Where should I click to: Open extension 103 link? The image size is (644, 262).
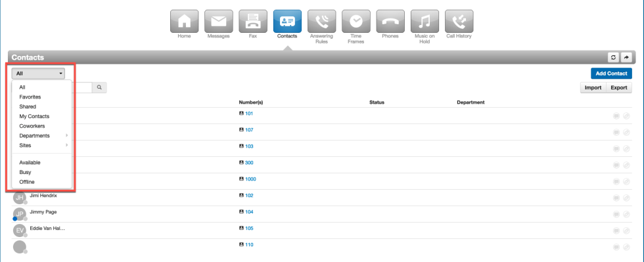249,146
